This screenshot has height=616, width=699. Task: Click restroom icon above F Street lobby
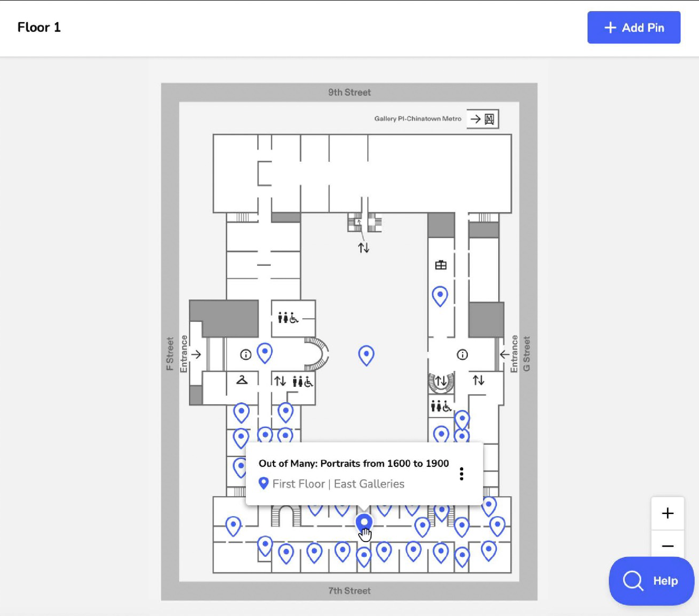288,318
